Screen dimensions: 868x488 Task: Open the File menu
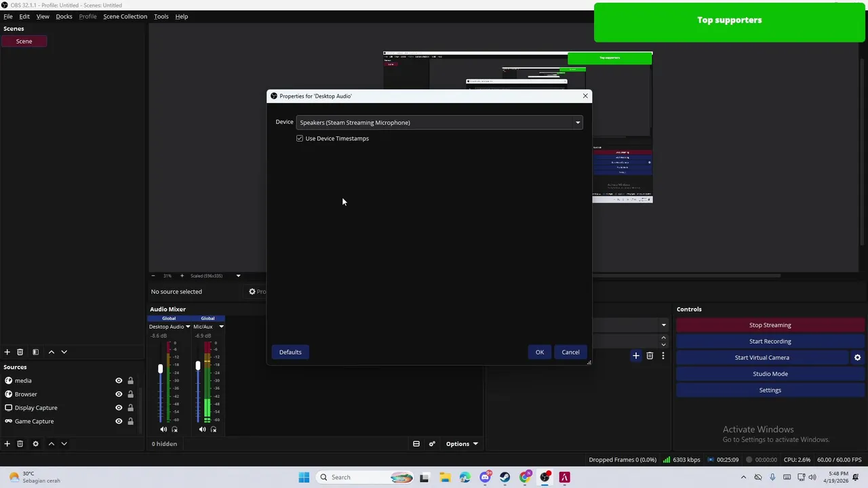[x=8, y=16]
